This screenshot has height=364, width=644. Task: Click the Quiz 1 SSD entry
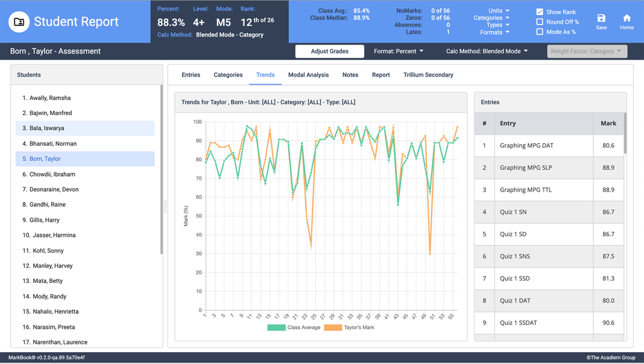pos(548,279)
